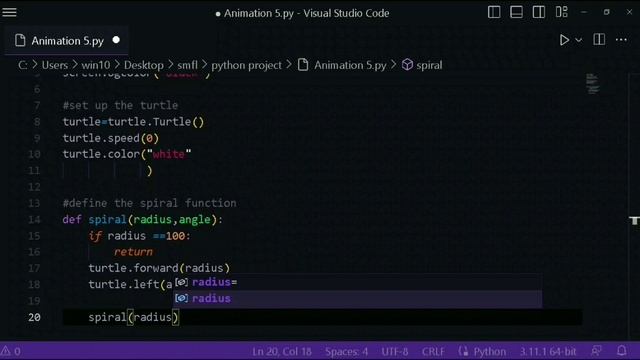Click line number 20 in the gutter

(35, 317)
